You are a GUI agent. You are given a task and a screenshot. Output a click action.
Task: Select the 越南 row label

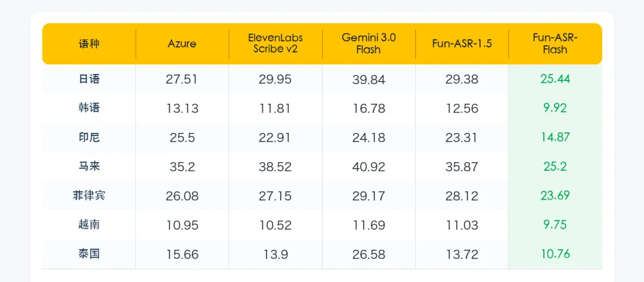click(89, 225)
